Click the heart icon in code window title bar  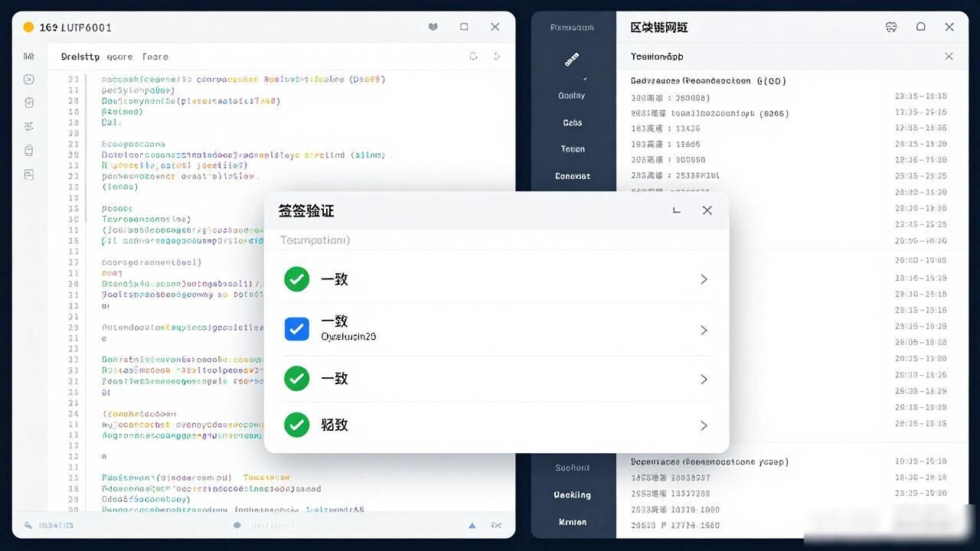433,27
